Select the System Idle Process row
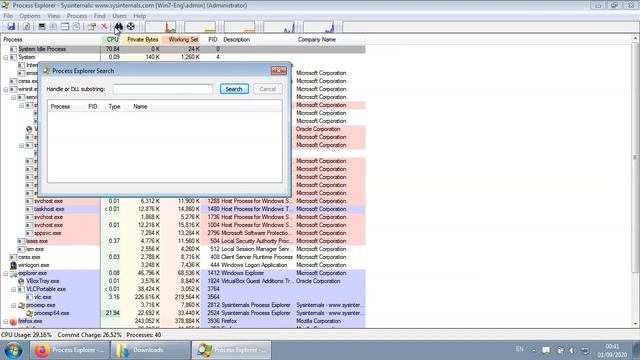The height and width of the screenshot is (360, 640). 184,49
